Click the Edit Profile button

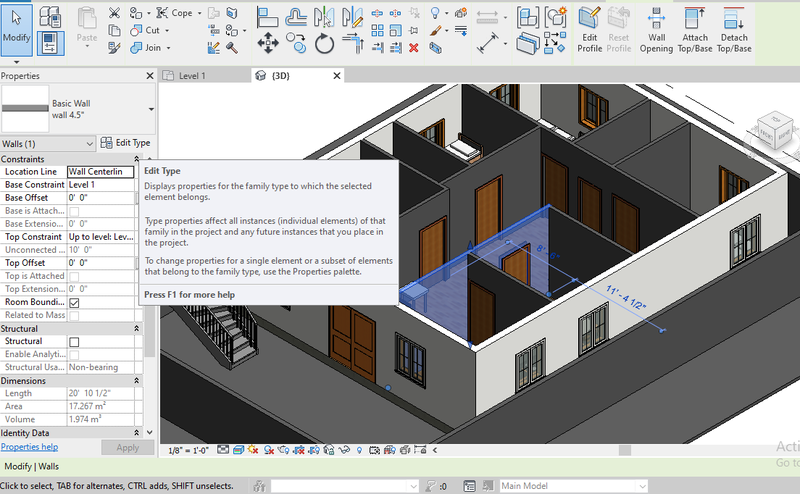589,30
